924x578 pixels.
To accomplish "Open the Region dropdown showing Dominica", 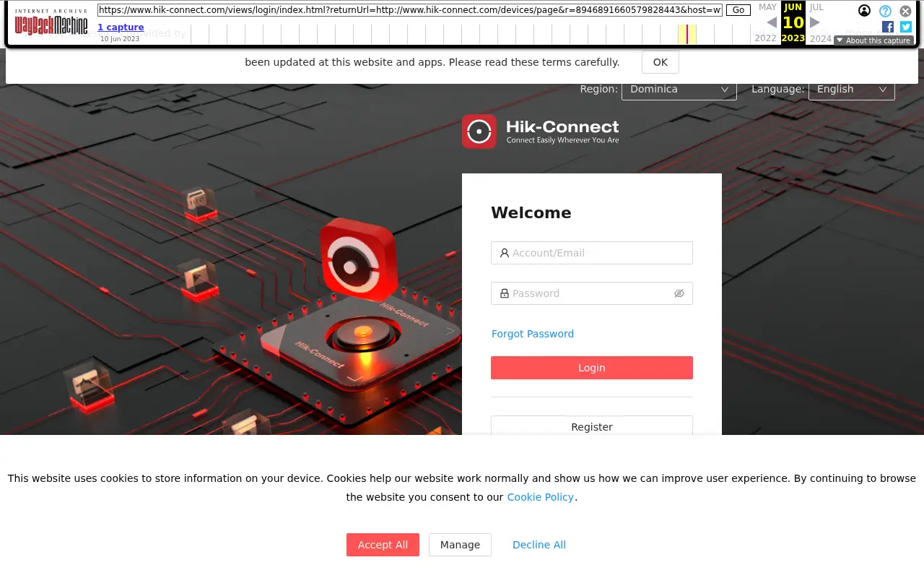I will click(679, 89).
